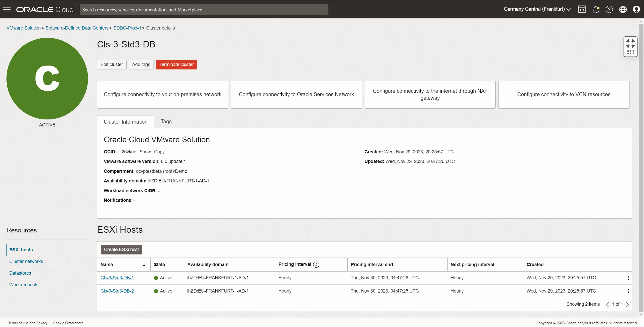The height and width of the screenshot is (327, 644).
Task: Click the pricing interval info icon
Action: pyautogui.click(x=316, y=265)
